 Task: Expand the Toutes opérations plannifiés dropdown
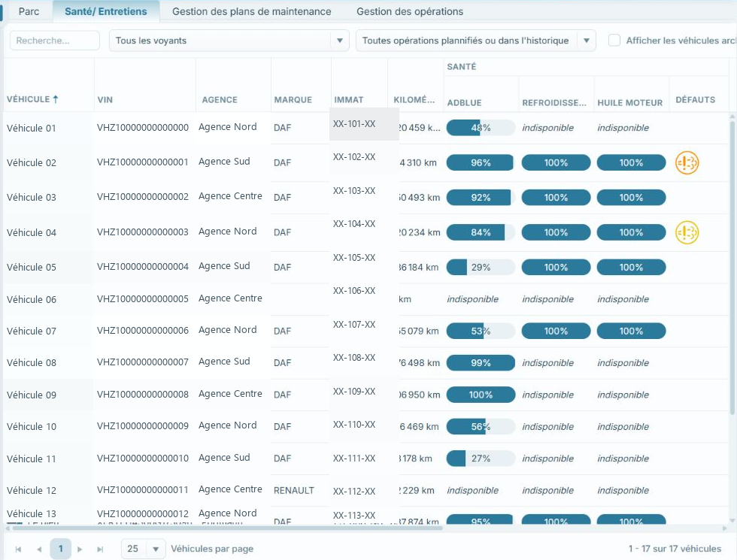(475, 41)
